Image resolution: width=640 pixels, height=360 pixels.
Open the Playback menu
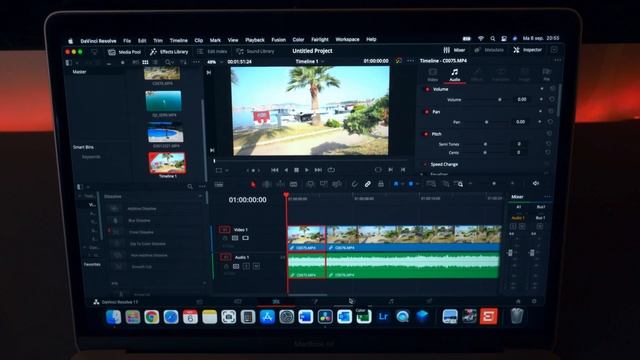click(255, 40)
